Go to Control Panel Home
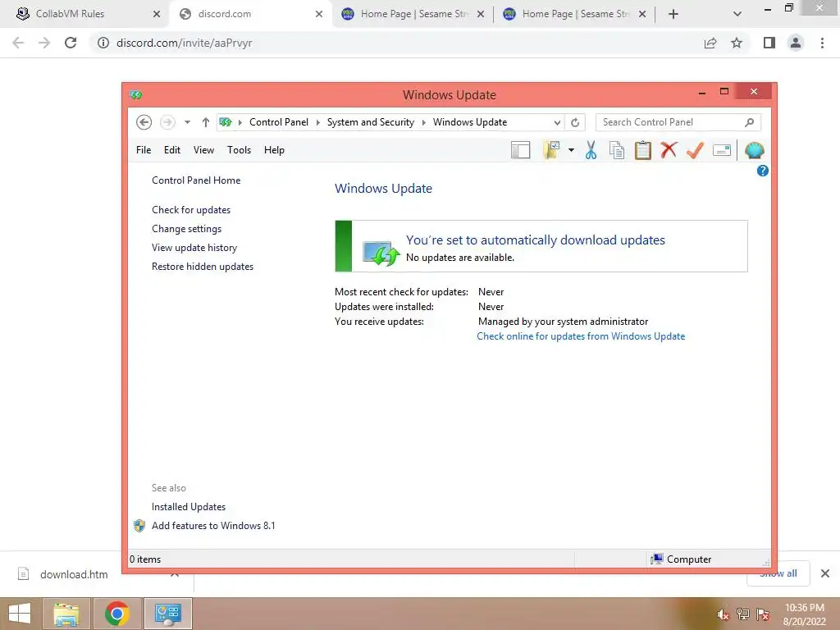840x630 pixels. pos(196,180)
